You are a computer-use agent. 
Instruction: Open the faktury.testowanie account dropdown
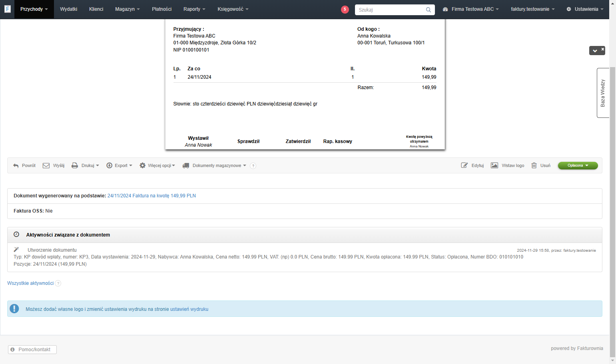532,9
